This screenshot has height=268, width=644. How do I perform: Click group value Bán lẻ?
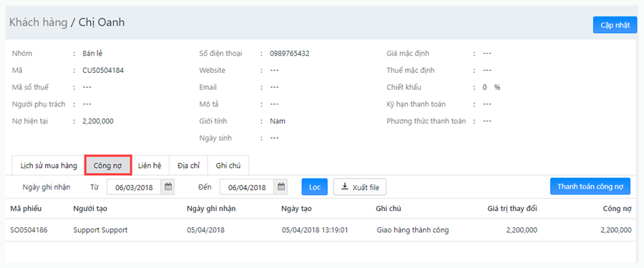click(x=92, y=54)
